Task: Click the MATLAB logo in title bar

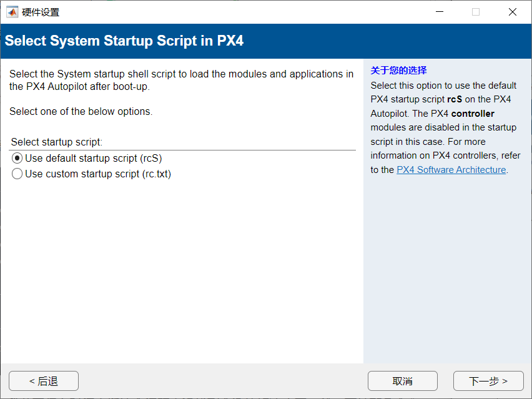Action: point(12,12)
